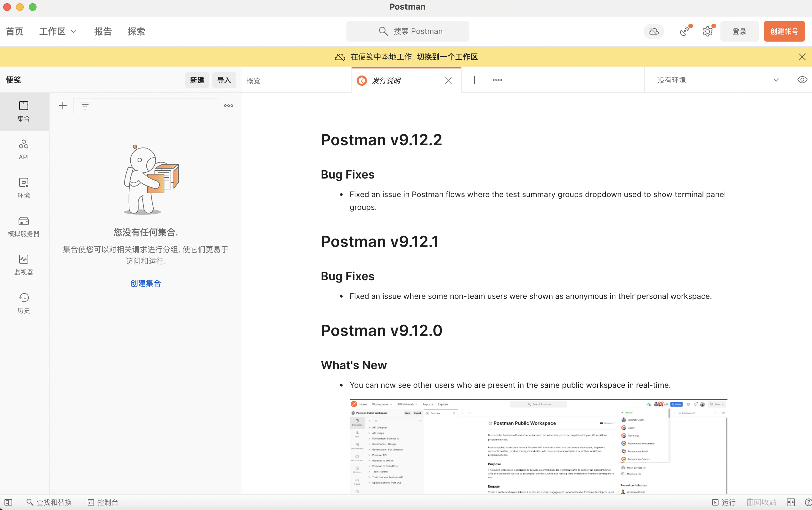Open the API sidebar tab

click(x=24, y=150)
